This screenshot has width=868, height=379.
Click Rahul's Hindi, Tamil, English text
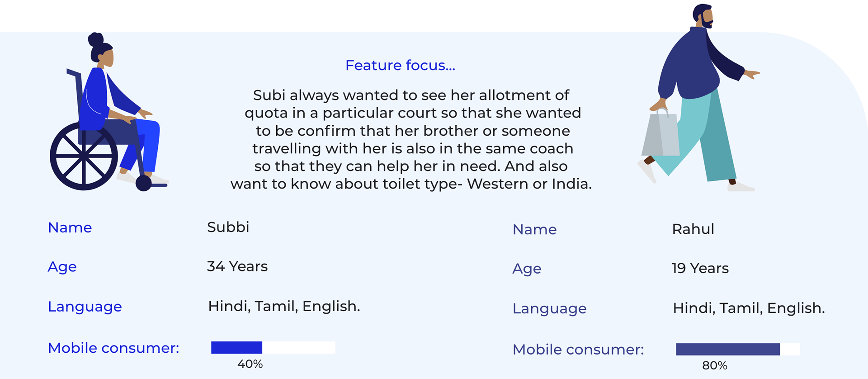click(x=749, y=308)
